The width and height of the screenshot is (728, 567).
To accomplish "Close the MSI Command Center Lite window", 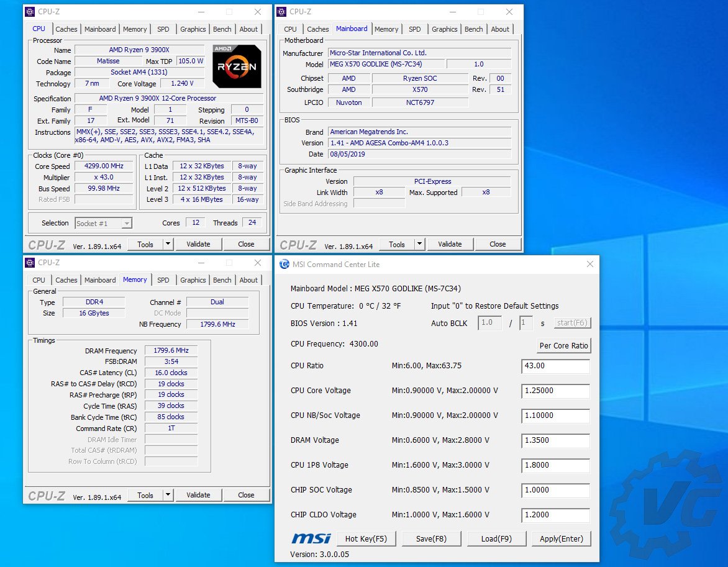I will pos(589,265).
